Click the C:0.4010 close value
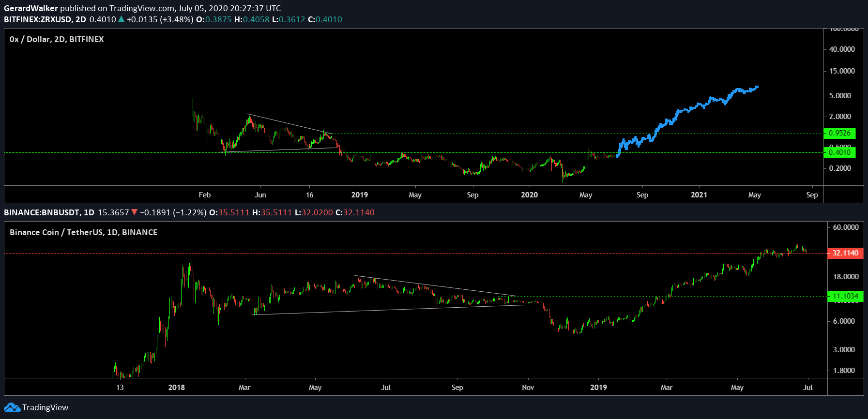This screenshot has width=868, height=419. coord(325,19)
